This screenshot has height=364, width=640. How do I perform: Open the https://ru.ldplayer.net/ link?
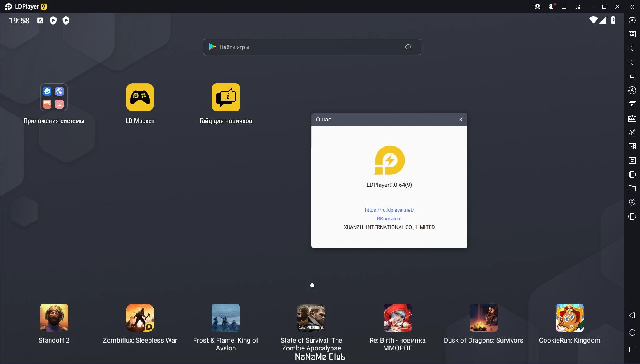point(389,210)
